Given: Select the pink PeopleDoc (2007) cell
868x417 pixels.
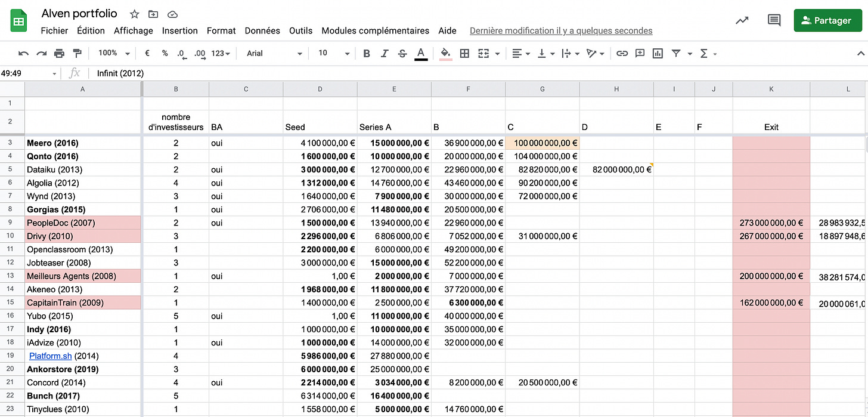Looking at the screenshot, I should coord(83,223).
